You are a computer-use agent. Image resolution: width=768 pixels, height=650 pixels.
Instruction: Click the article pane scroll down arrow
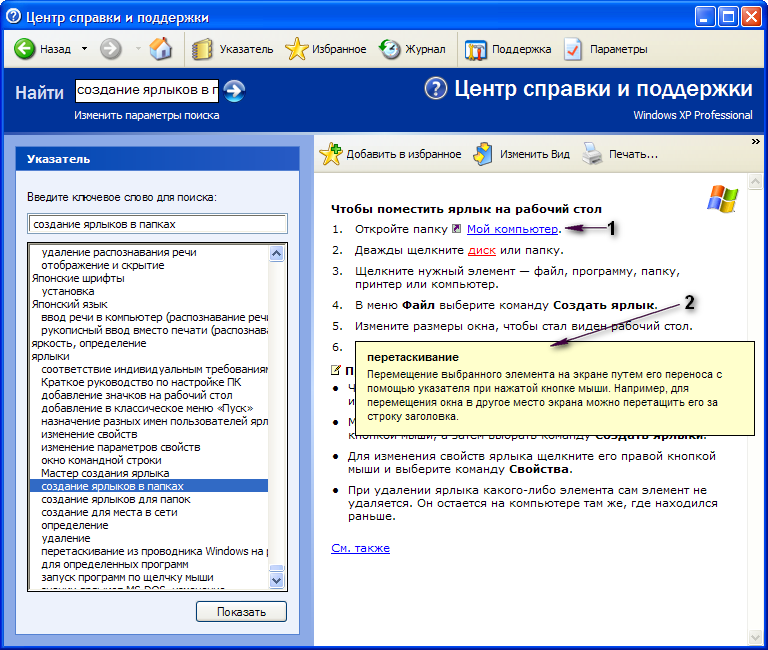point(756,637)
